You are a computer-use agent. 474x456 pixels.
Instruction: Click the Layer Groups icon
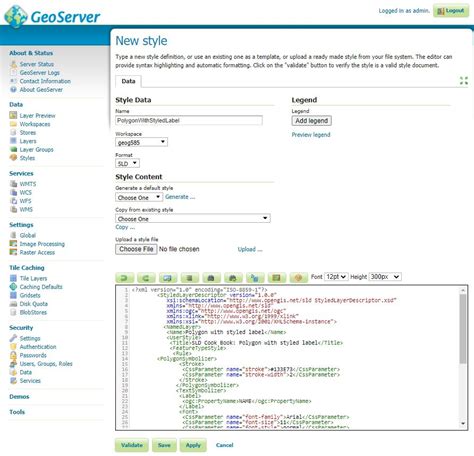(x=13, y=149)
